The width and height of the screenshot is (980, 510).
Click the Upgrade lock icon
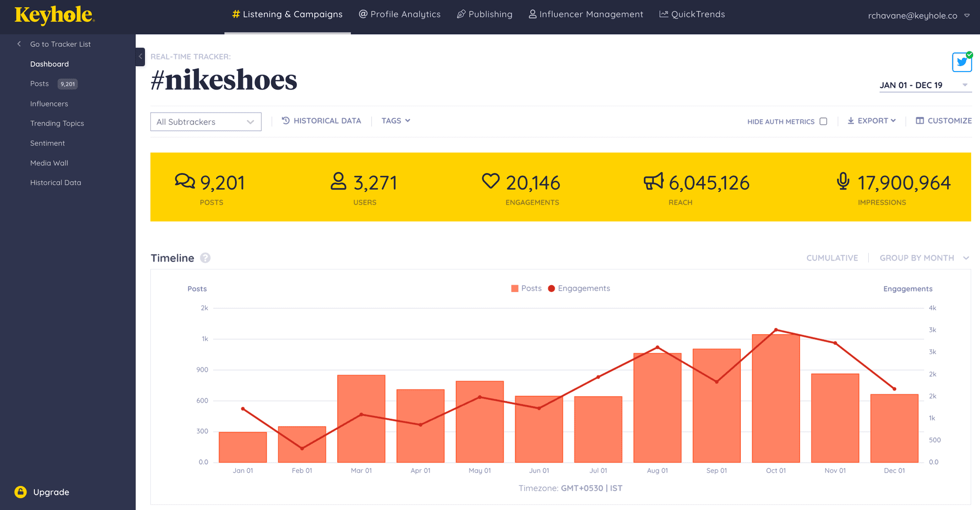point(20,492)
